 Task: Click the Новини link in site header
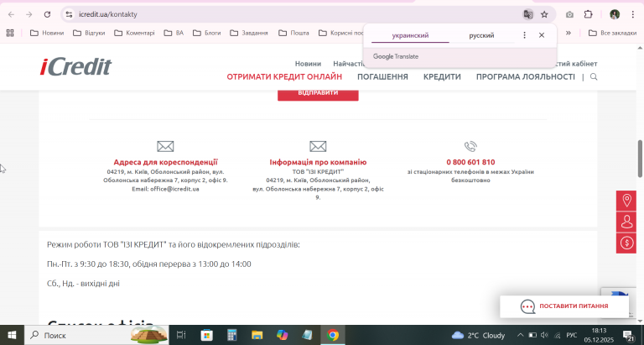pyautogui.click(x=308, y=64)
